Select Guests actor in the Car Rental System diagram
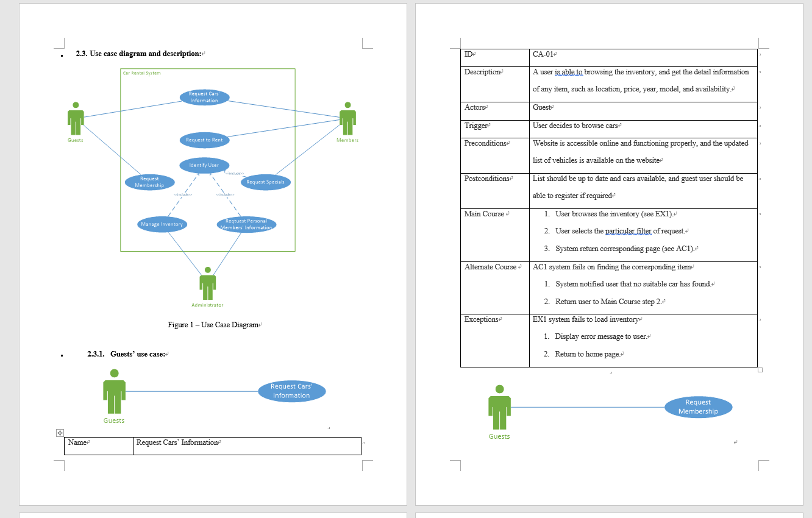Screen dimensions: 812x518 click(x=76, y=119)
